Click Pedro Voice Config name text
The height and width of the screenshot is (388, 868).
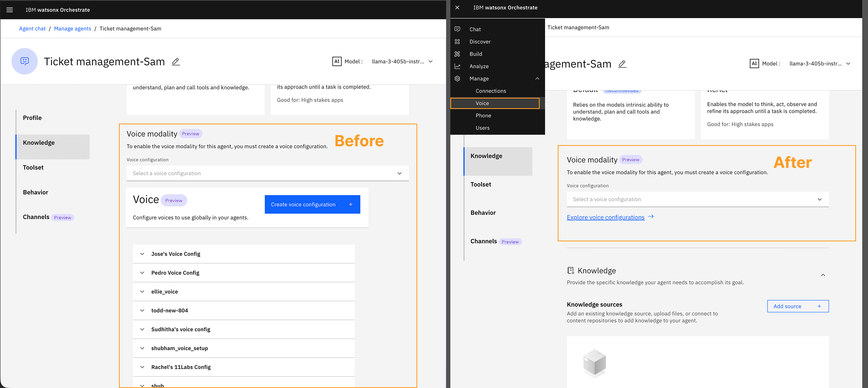tap(175, 273)
